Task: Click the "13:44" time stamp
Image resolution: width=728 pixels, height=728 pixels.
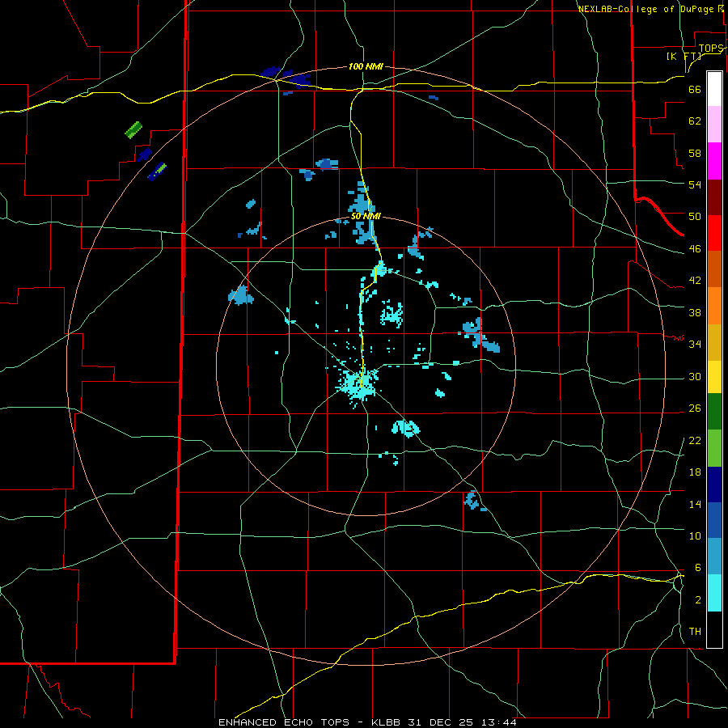Action: [x=498, y=722]
